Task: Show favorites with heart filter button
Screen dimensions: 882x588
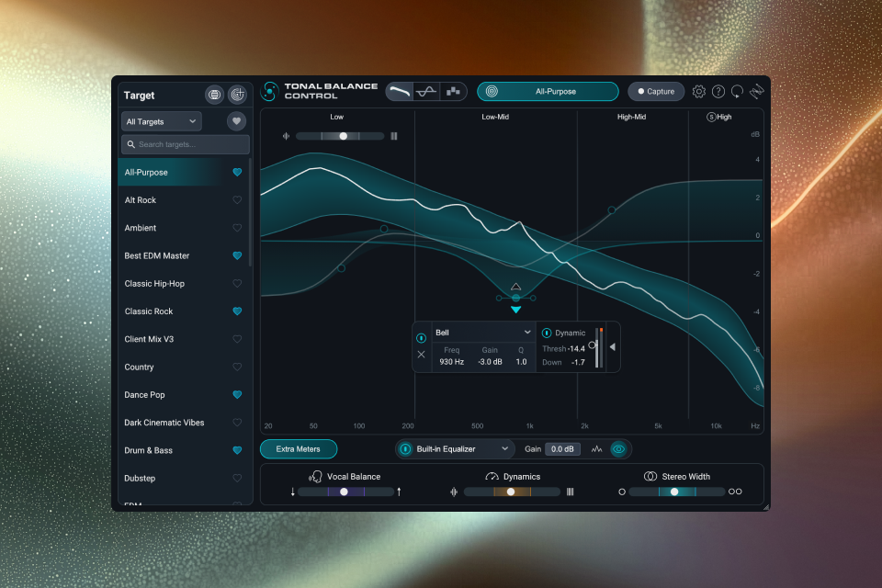Action: pos(236,121)
